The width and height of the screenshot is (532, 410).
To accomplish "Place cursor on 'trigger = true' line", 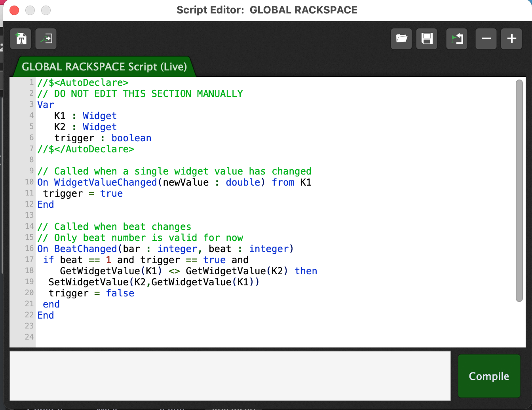I will pyautogui.click(x=83, y=194).
